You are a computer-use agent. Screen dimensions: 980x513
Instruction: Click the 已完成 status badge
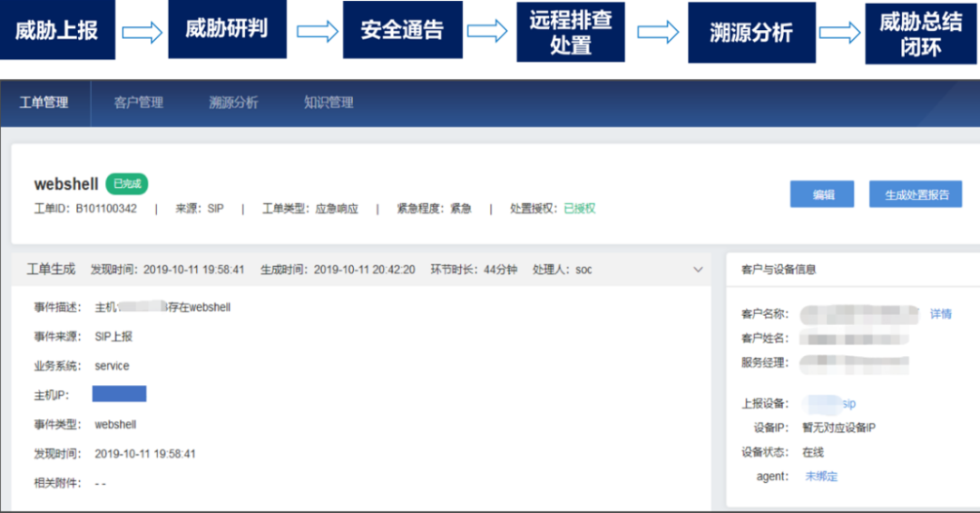[127, 184]
